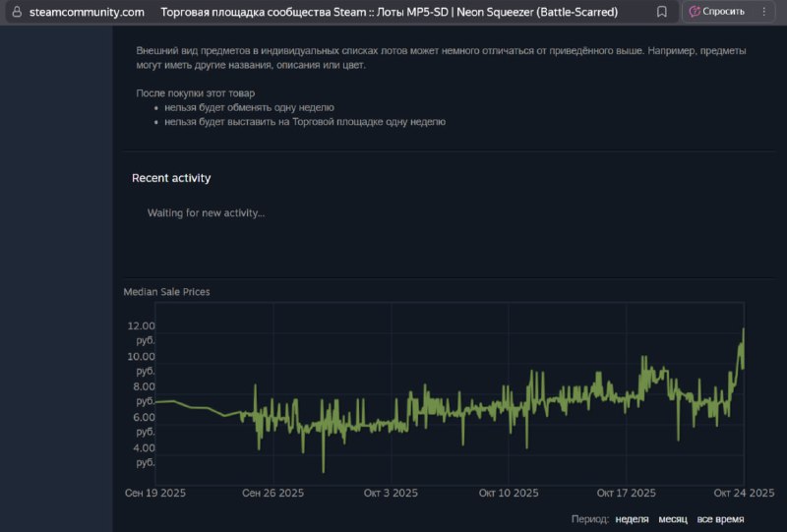
Task: Click the Recent activity heading
Action: click(171, 178)
